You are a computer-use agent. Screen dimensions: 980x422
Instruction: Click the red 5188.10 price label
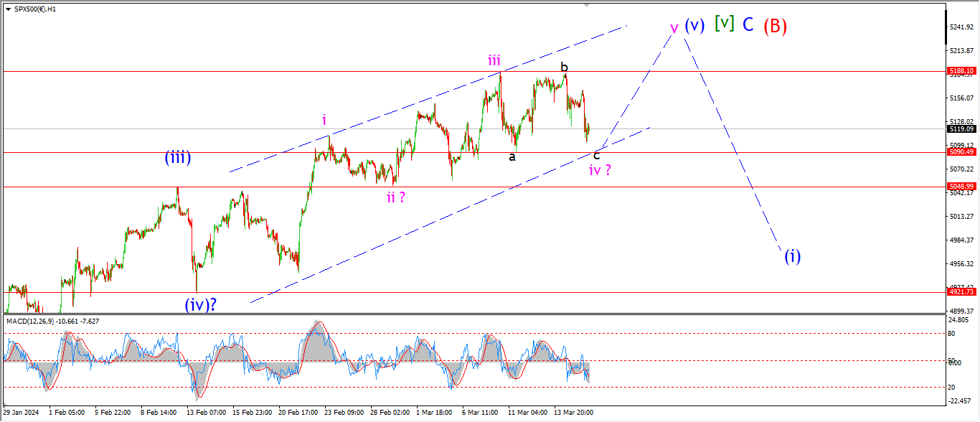pos(961,71)
